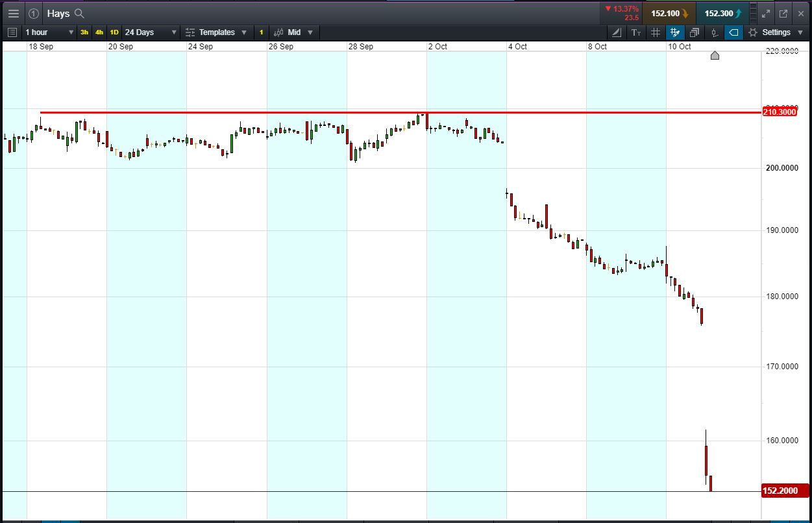This screenshot has width=812, height=523.
Task: Click the Templates sliders icon
Action: click(x=190, y=32)
